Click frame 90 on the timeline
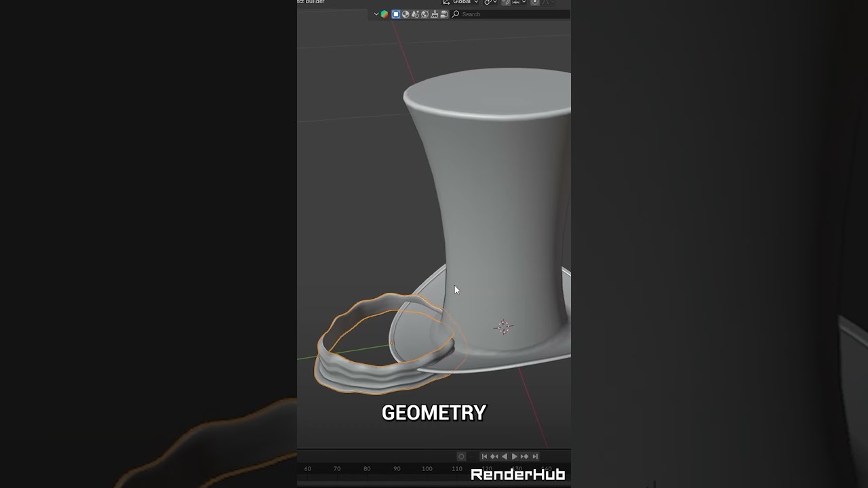The image size is (868, 488). coord(397,468)
